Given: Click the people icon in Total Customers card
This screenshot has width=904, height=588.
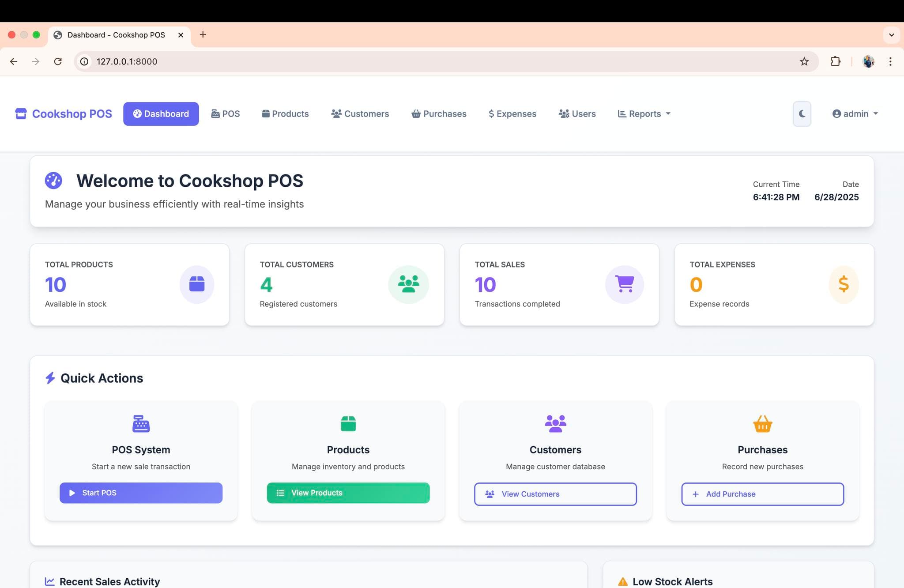Looking at the screenshot, I should 409,284.
